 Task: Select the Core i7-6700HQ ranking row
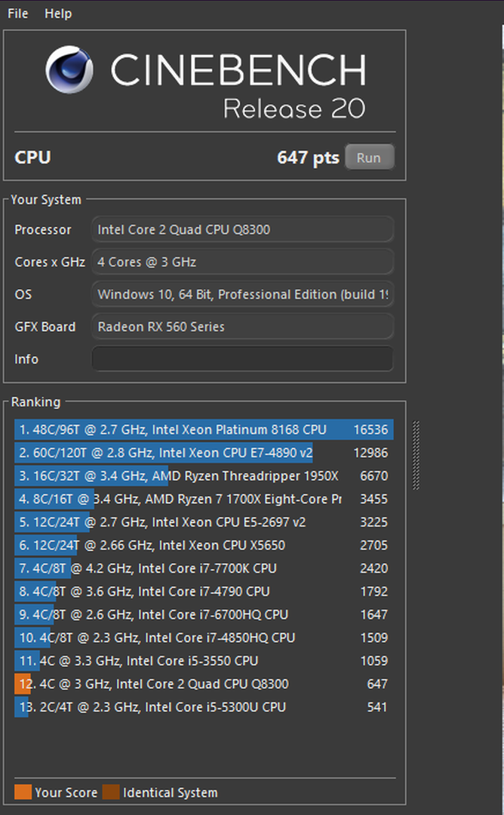(204, 615)
